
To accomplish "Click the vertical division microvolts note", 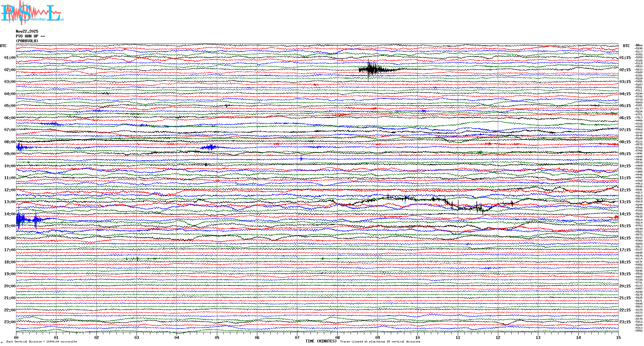I will tap(42, 342).
